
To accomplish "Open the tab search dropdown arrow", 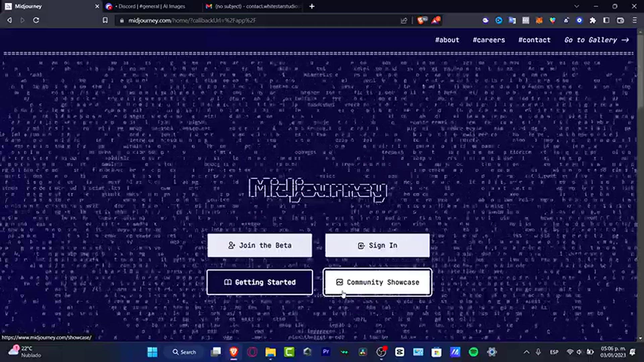I will click(577, 6).
